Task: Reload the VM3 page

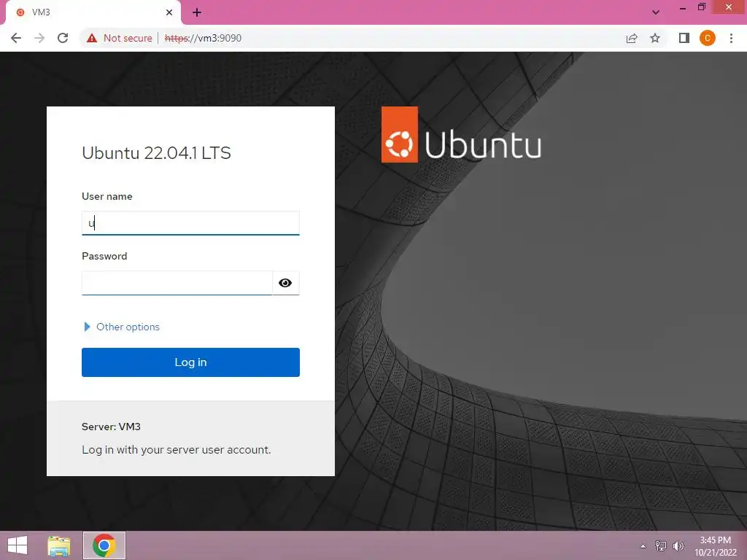Action: pyautogui.click(x=63, y=38)
